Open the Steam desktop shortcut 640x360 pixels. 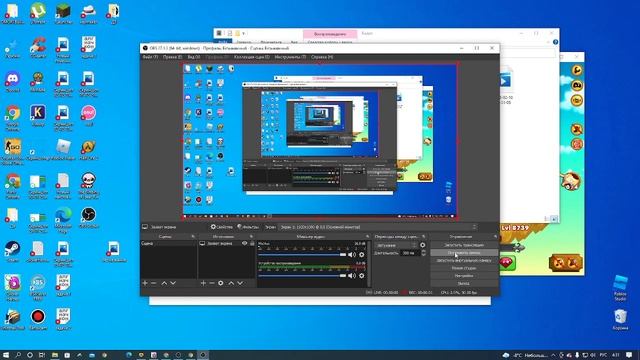point(13,251)
